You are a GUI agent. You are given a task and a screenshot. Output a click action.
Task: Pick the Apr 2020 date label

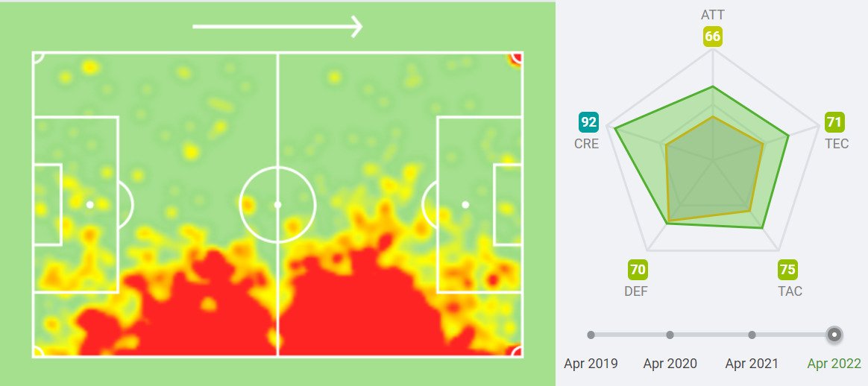click(x=670, y=364)
